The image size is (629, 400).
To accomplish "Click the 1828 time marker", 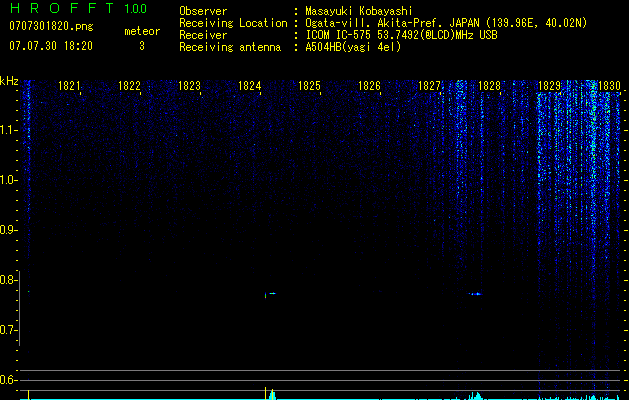I will coord(489,85).
